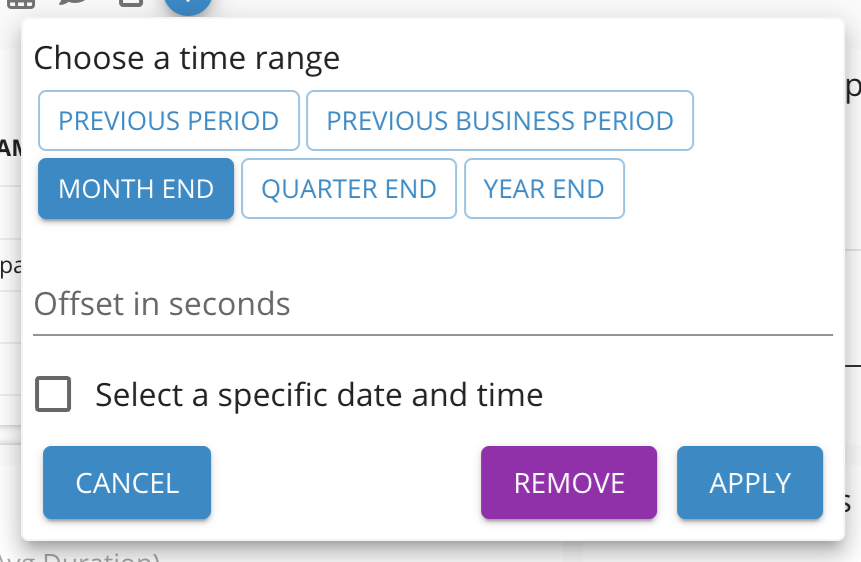Pick the Quarter End time range
Image resolution: width=861 pixels, height=562 pixels.
pyautogui.click(x=349, y=189)
